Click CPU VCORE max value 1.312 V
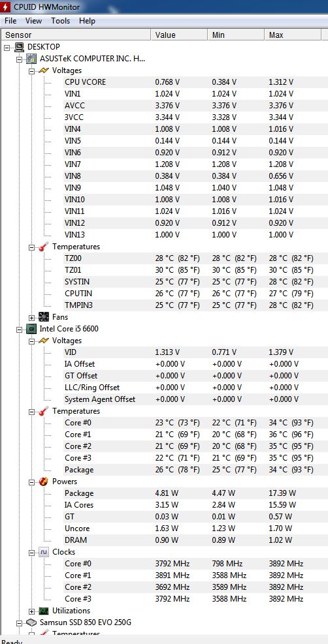Screen dimensions: 328x644 click(x=281, y=82)
